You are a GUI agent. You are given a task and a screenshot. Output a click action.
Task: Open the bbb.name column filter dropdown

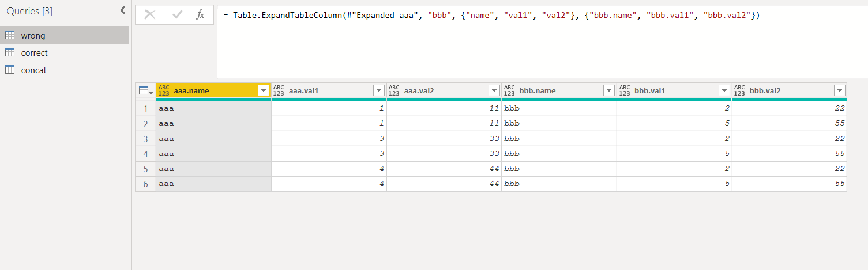[x=609, y=91]
